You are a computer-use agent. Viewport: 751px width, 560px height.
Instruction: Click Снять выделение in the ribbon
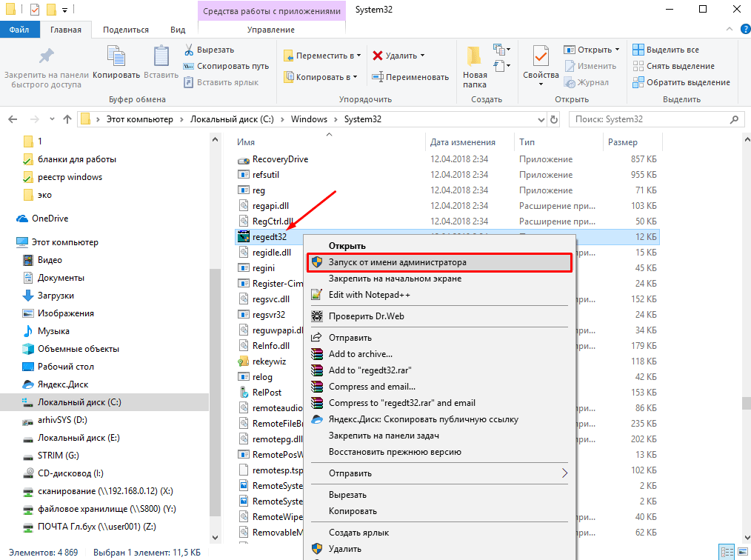pyautogui.click(x=673, y=66)
